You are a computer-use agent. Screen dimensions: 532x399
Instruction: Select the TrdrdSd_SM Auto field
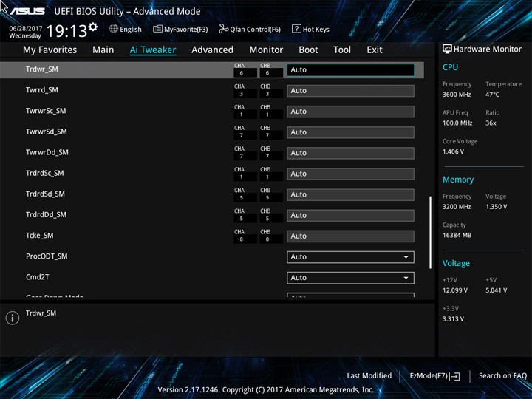[350, 194]
